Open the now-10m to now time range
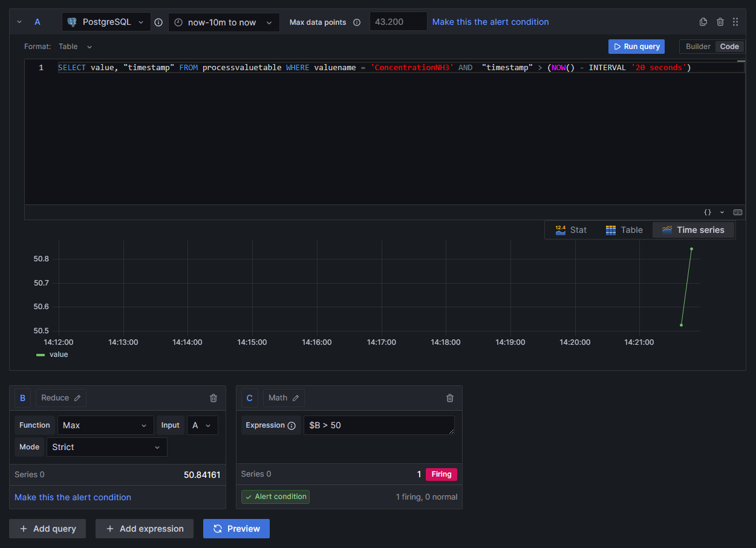 [x=224, y=22]
